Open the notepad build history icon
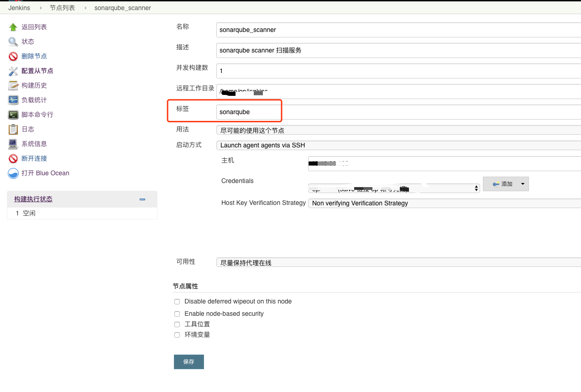 [x=13, y=86]
